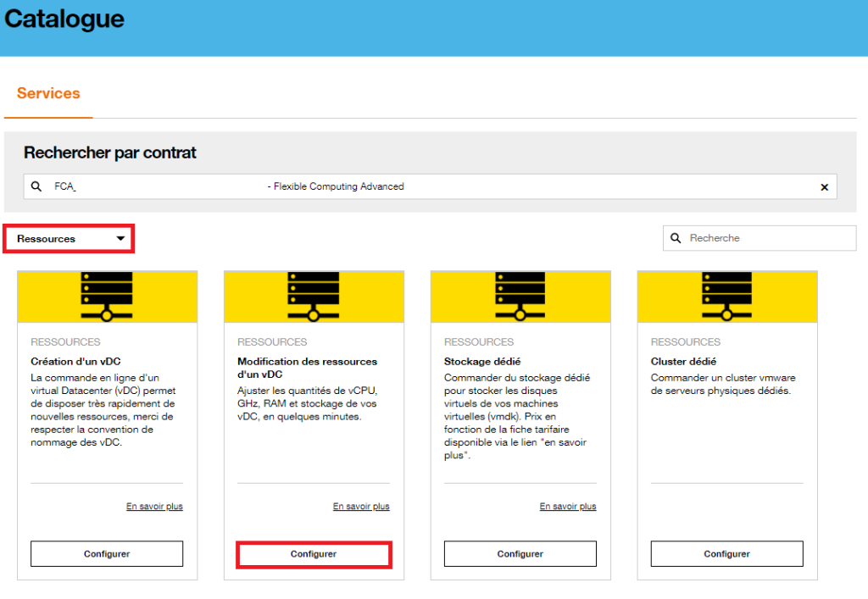This screenshot has height=599, width=868.
Task: Click the FCA contract search field
Action: 430,186
